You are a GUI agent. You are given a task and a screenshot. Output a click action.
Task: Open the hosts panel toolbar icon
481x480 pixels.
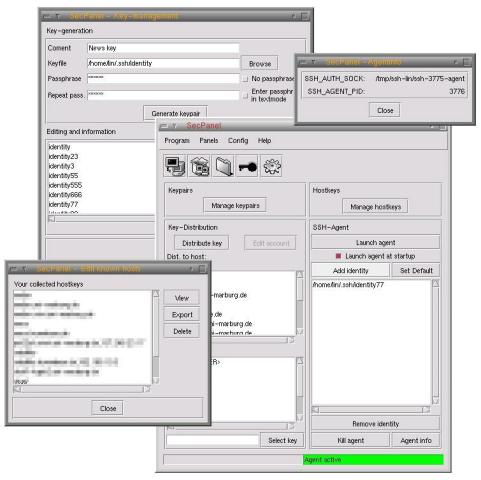pos(199,166)
